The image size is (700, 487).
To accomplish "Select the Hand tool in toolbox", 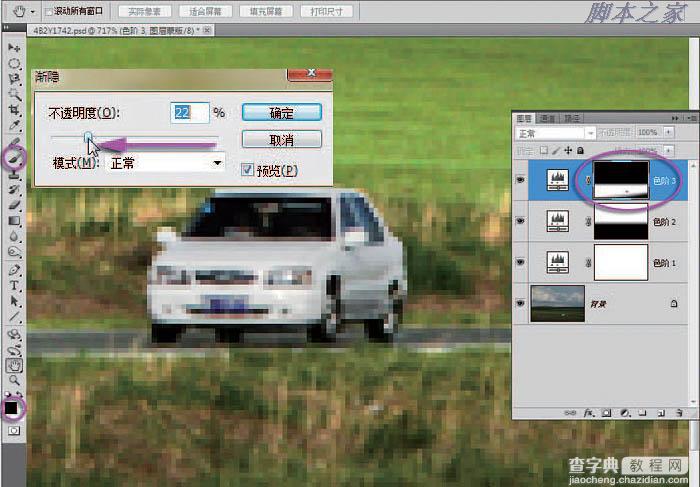I will [x=14, y=366].
